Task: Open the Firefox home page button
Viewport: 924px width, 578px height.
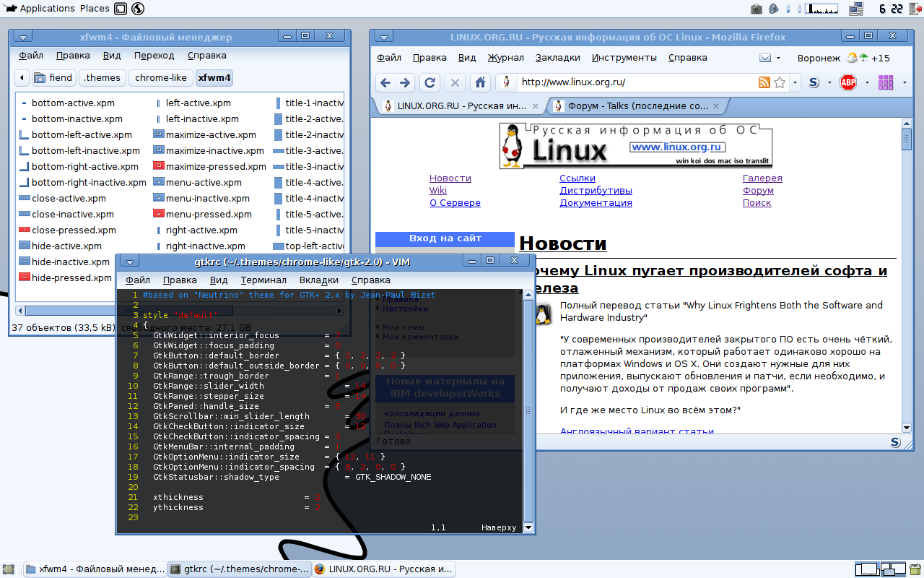Action: point(479,82)
